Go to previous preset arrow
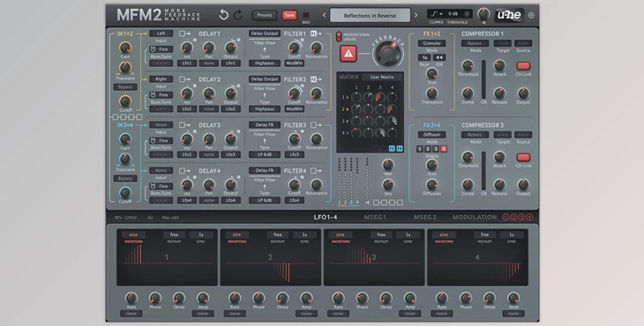Screen dimensions: 644x326 click(x=324, y=15)
